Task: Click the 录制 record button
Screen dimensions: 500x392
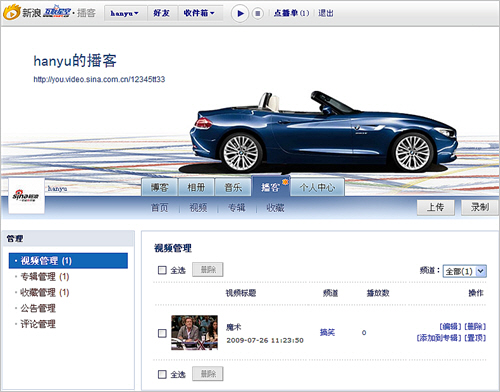Action: 480,207
